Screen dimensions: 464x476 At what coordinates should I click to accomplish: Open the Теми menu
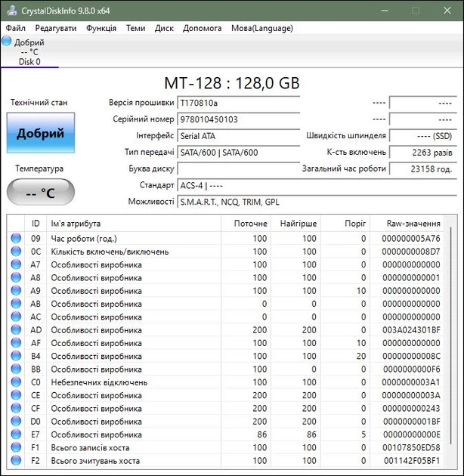135,28
